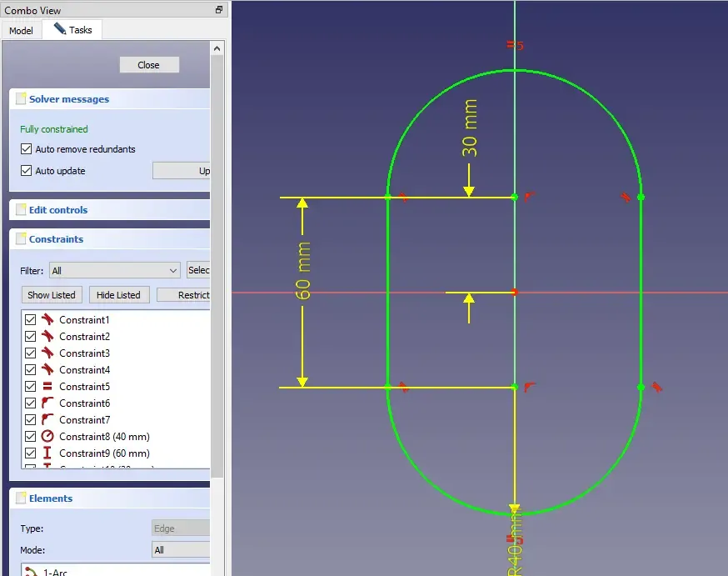The height and width of the screenshot is (576, 728).
Task: Uncheck Constraint3 checkbox
Action: [30, 353]
